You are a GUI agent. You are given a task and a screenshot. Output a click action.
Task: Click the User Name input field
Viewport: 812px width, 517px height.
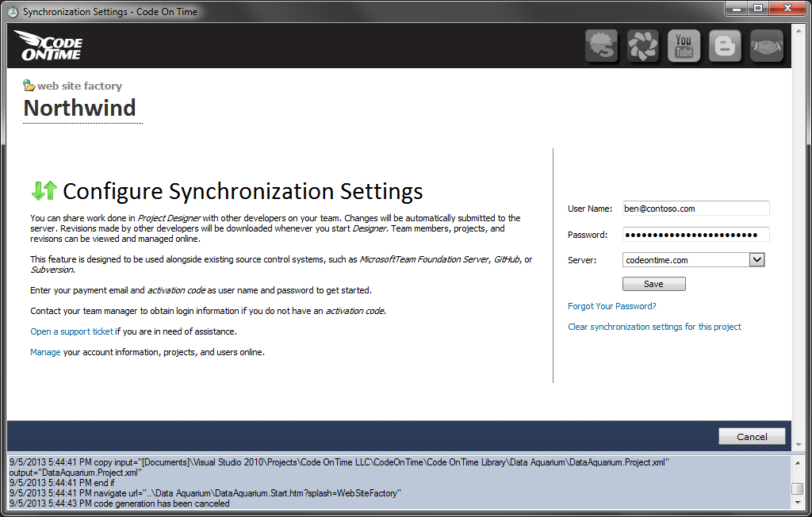695,209
